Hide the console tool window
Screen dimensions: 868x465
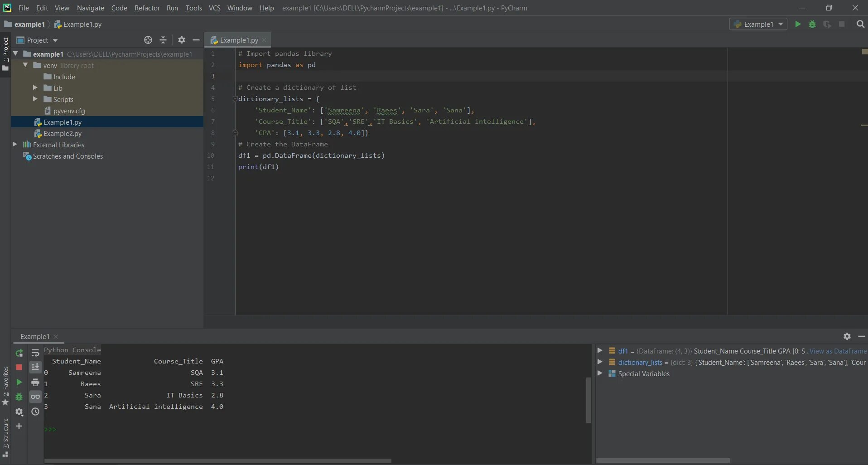point(862,336)
